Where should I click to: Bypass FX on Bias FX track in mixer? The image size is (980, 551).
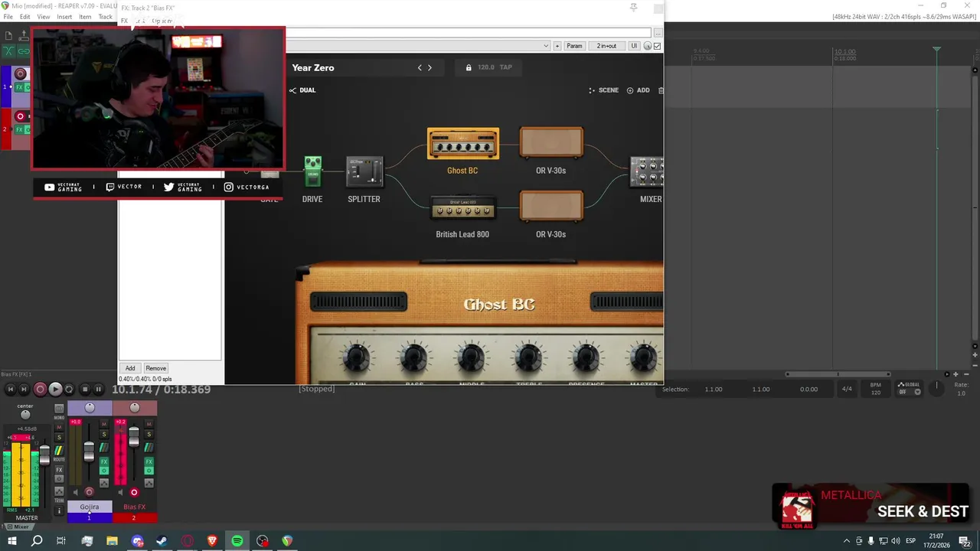149,471
